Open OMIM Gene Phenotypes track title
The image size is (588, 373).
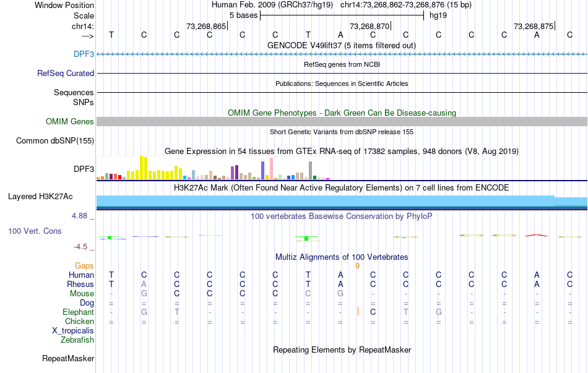(x=342, y=113)
